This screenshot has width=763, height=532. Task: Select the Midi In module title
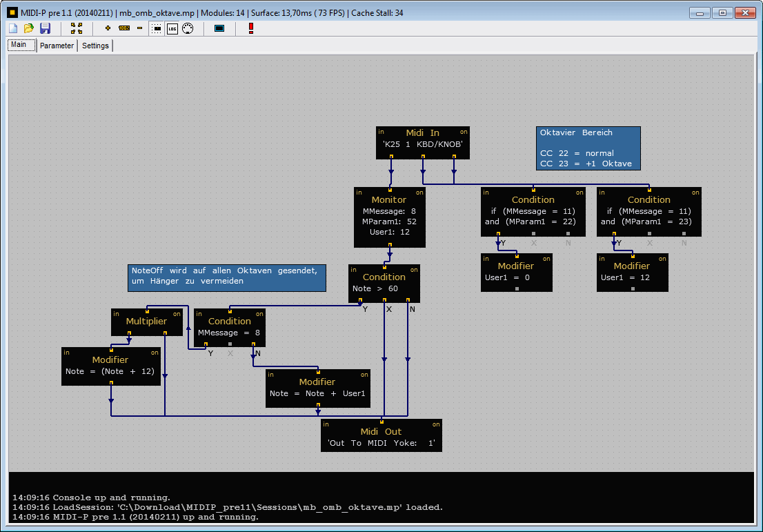pyautogui.click(x=422, y=133)
